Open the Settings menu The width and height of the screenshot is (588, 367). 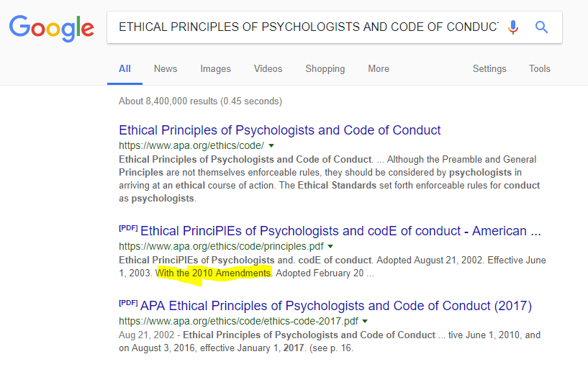pos(489,68)
